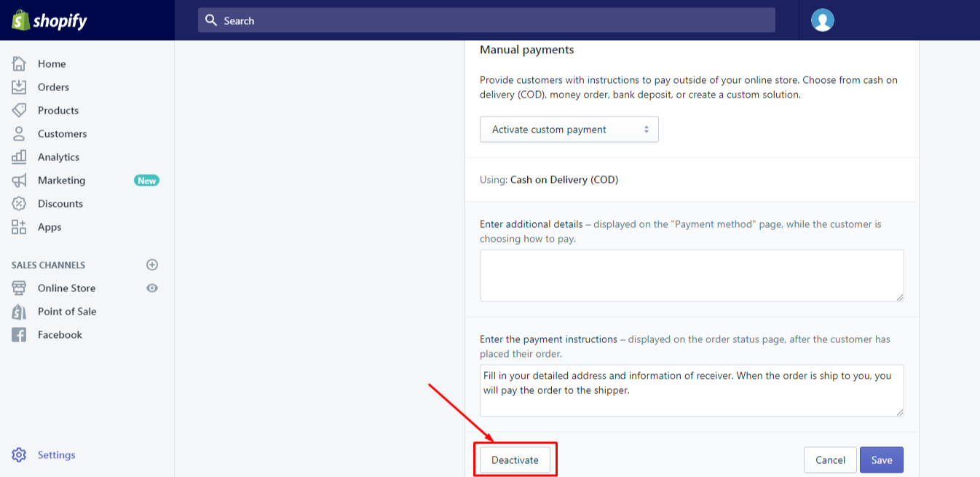Click the Home icon in sidebar
The width and height of the screenshot is (980, 477).
point(19,63)
